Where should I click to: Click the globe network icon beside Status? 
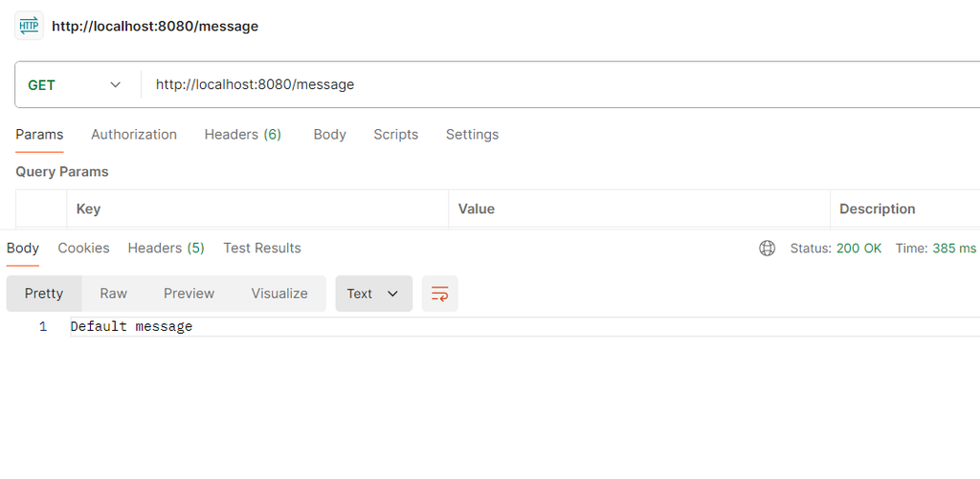click(x=767, y=248)
